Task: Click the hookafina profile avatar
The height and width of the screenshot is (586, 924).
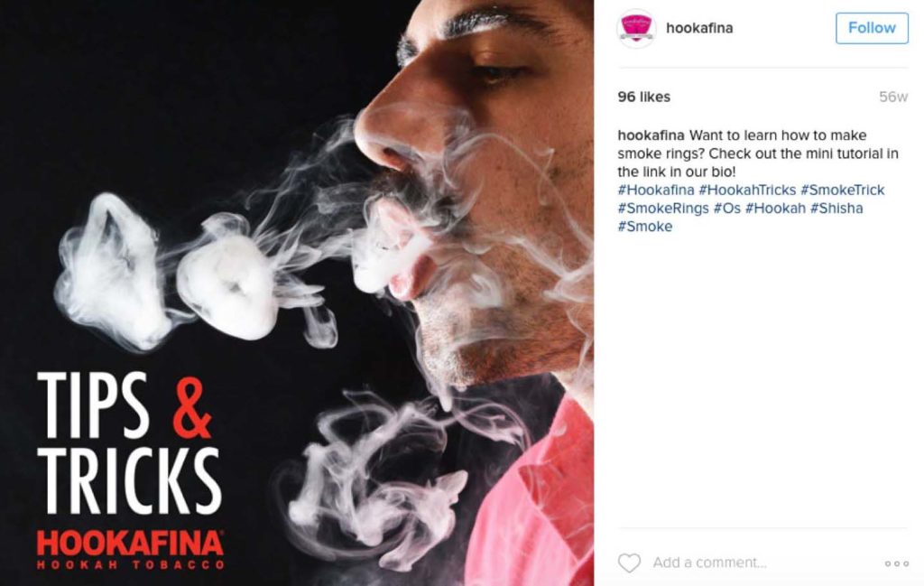Action: point(636,28)
